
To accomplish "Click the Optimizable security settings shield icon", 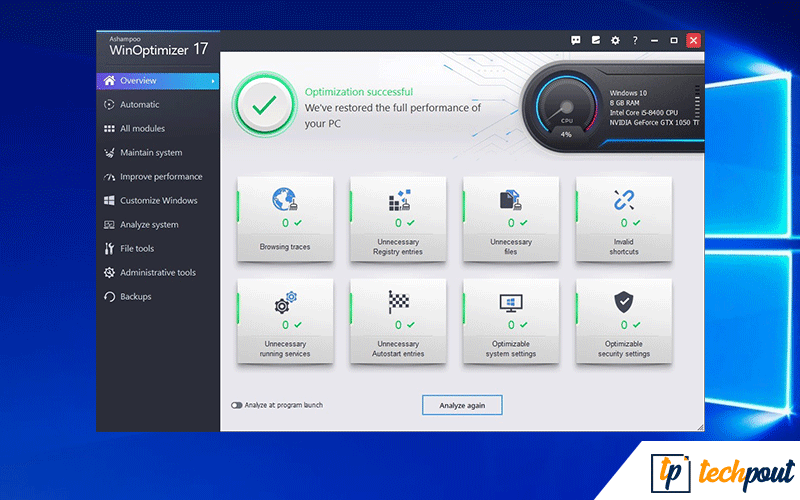I will 624,302.
